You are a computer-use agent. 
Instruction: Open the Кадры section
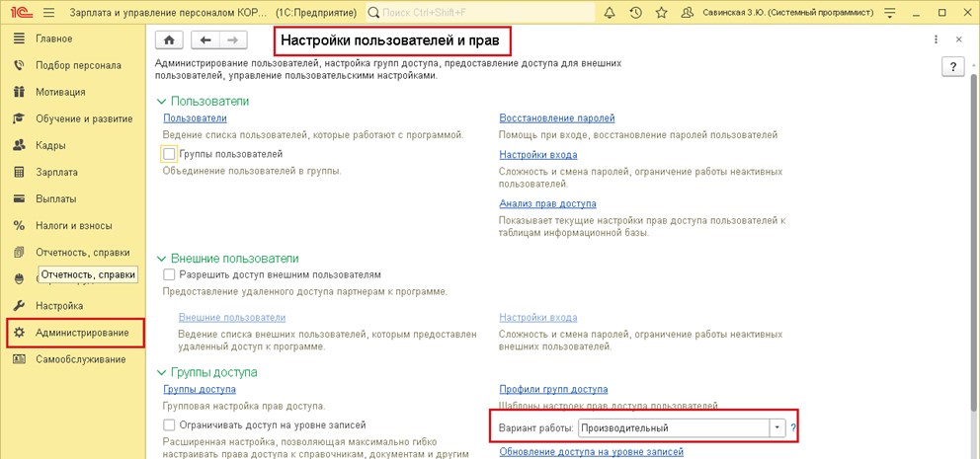50,145
